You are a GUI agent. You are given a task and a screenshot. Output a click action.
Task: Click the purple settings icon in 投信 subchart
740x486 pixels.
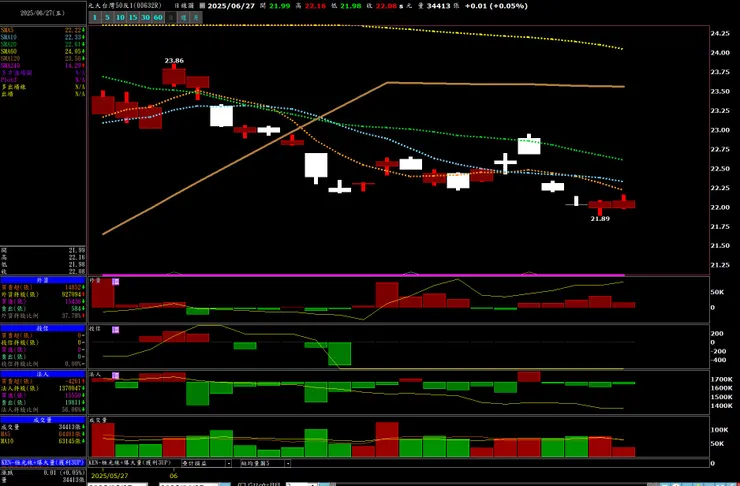(116, 330)
